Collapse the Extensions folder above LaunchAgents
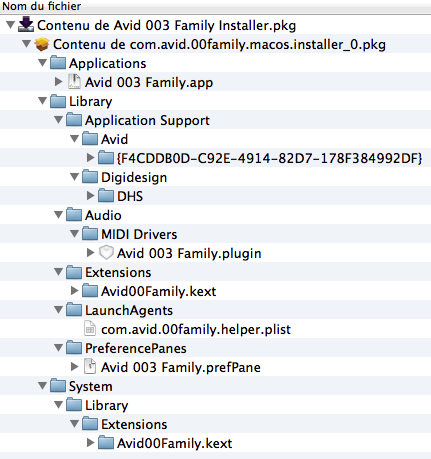The image size is (431, 459). pyautogui.click(x=59, y=272)
